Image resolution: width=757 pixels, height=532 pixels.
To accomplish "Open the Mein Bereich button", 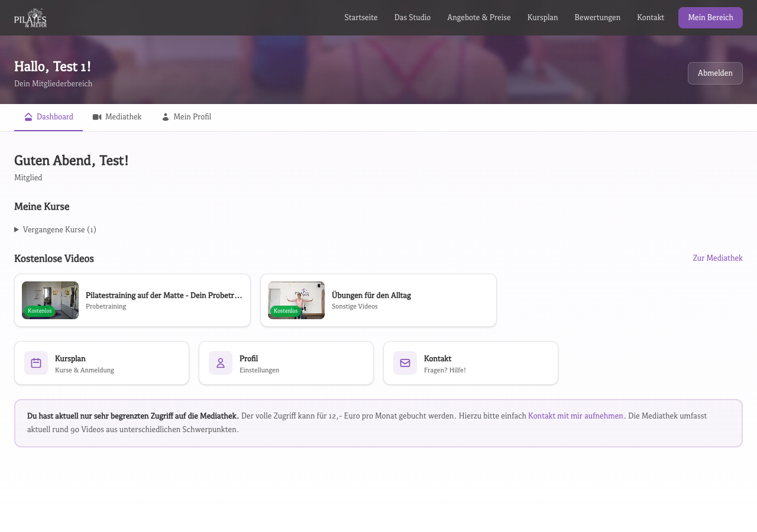I will (710, 17).
